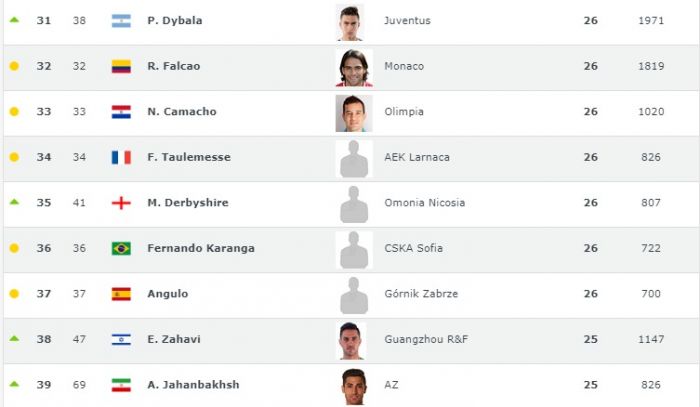The height and width of the screenshot is (407, 700).
Task: Open P. Dybala's player photo
Action: pos(353,21)
